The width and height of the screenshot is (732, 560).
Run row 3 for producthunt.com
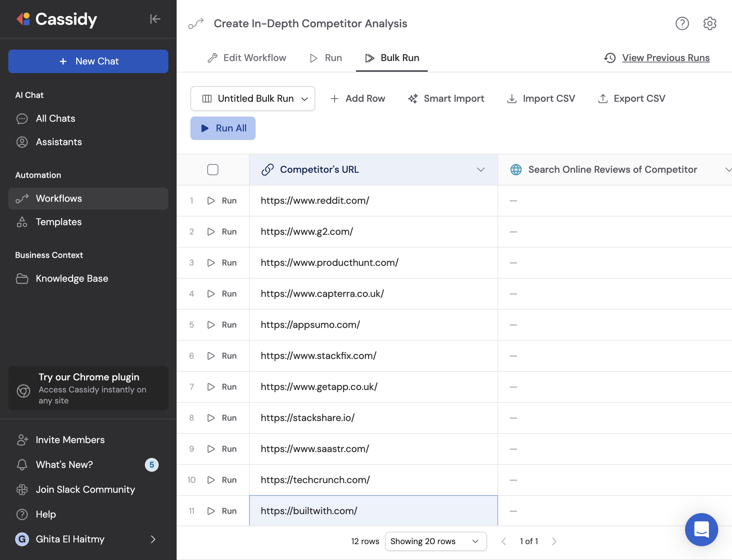222,263
